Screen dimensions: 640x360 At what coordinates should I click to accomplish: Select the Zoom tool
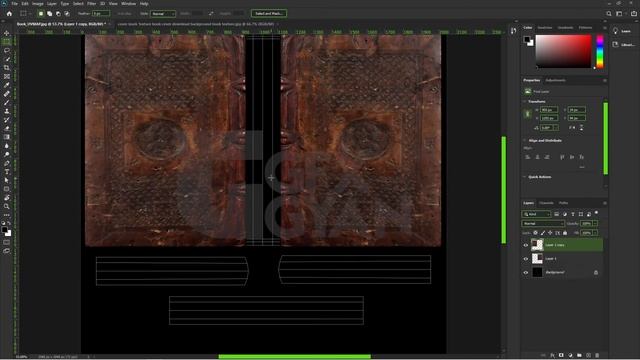point(7,207)
